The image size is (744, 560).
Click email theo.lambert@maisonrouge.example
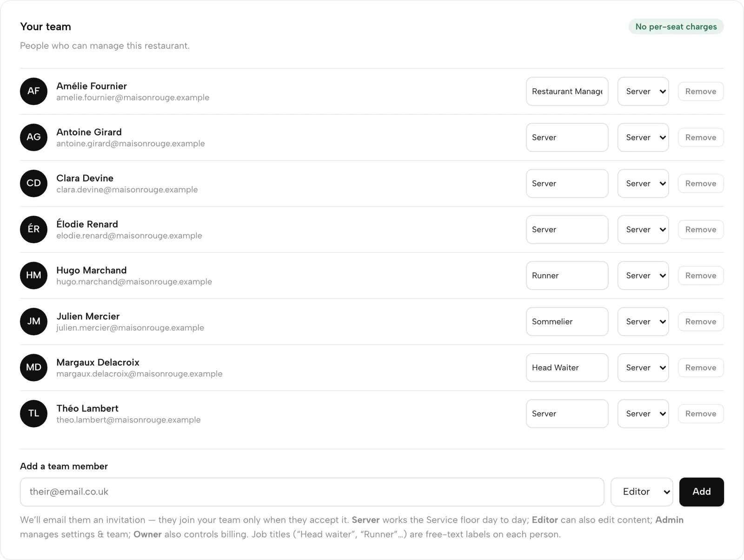128,420
